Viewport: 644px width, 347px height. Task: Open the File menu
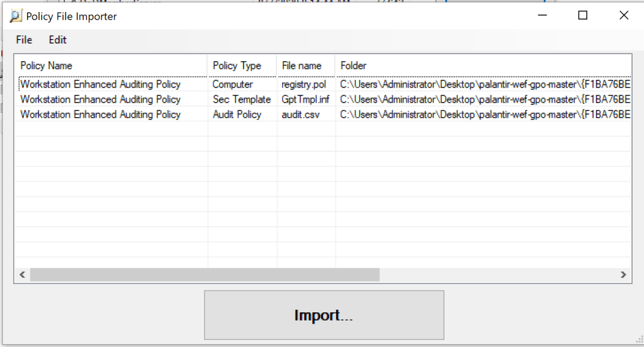tap(24, 40)
